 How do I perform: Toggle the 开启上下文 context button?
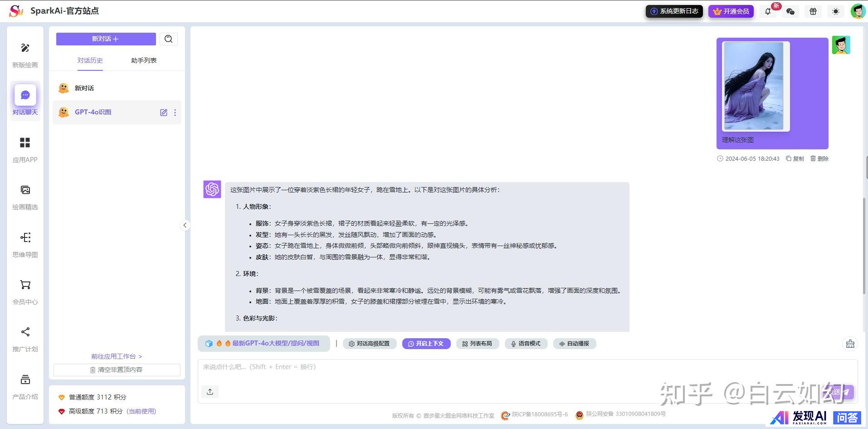[426, 344]
